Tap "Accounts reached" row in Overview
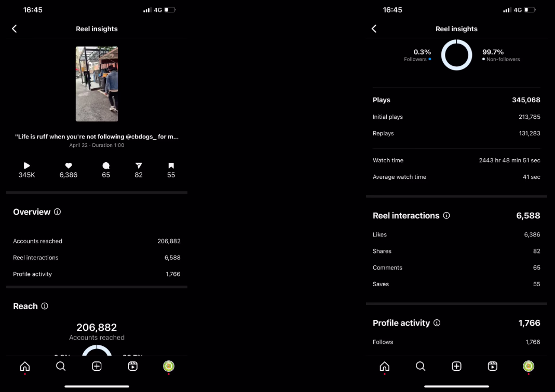 pos(97,241)
